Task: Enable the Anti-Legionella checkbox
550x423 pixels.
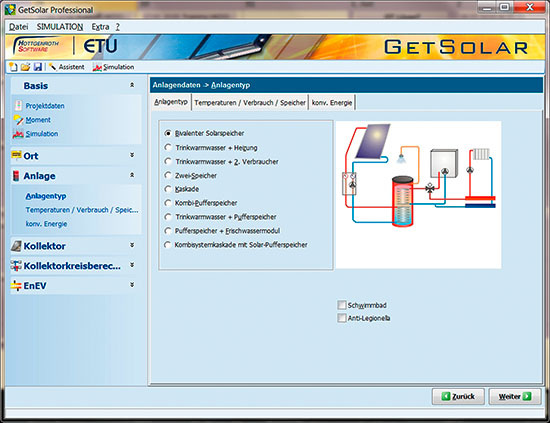Action: (x=342, y=318)
